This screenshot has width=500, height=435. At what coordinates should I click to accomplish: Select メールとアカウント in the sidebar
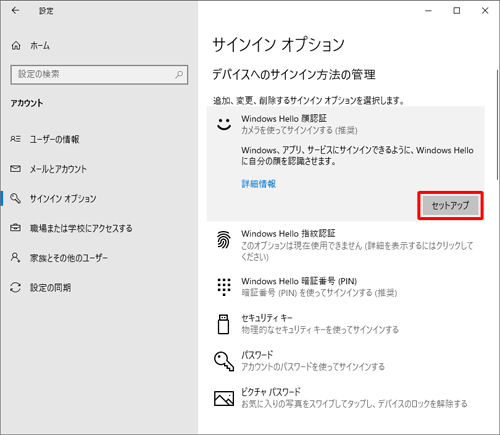coord(58,169)
